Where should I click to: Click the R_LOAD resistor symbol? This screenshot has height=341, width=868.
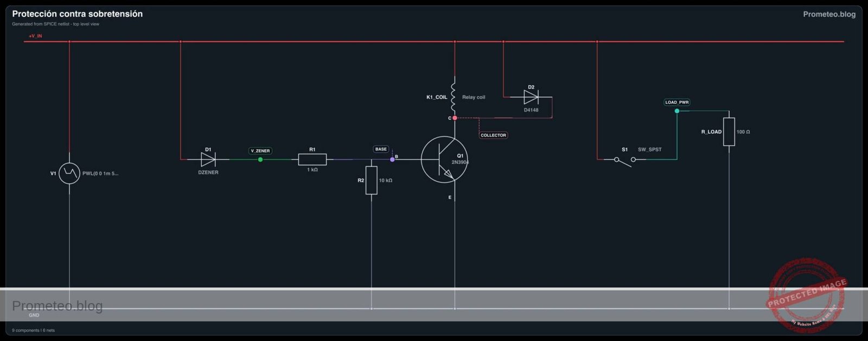coord(729,132)
